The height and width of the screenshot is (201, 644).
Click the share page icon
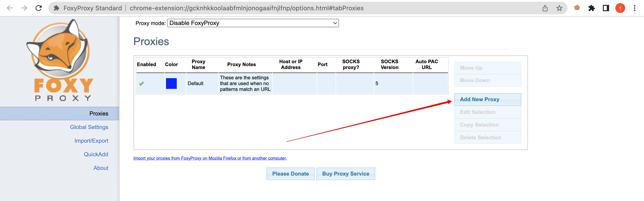click(x=545, y=8)
